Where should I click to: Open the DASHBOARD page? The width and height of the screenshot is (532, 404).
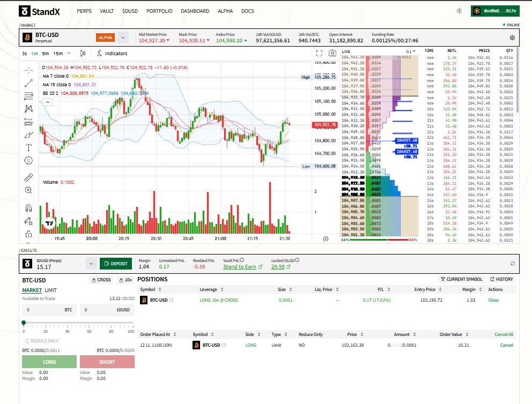[x=195, y=11]
